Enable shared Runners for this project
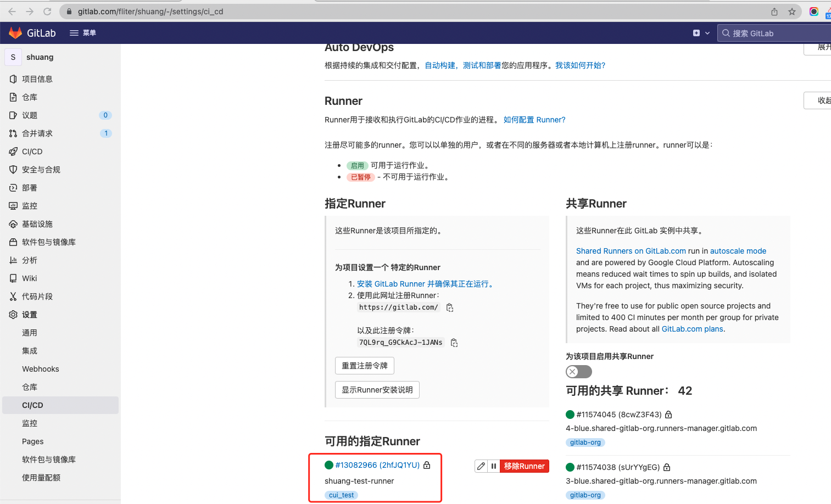Image resolution: width=831 pixels, height=504 pixels. click(578, 372)
